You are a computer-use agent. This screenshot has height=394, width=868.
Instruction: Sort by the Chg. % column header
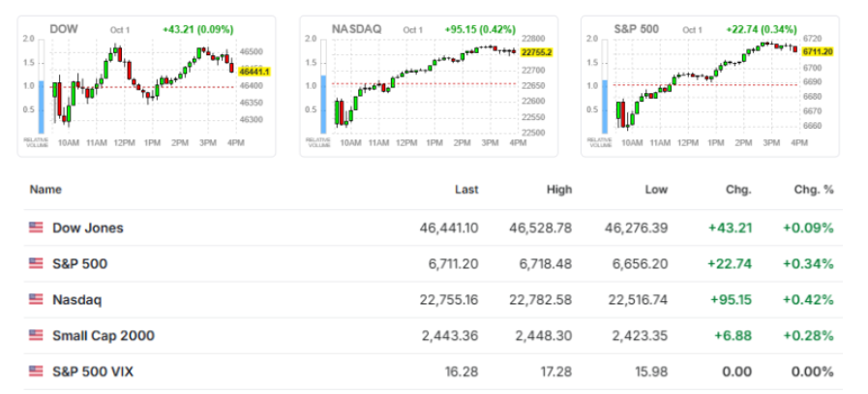click(x=814, y=190)
